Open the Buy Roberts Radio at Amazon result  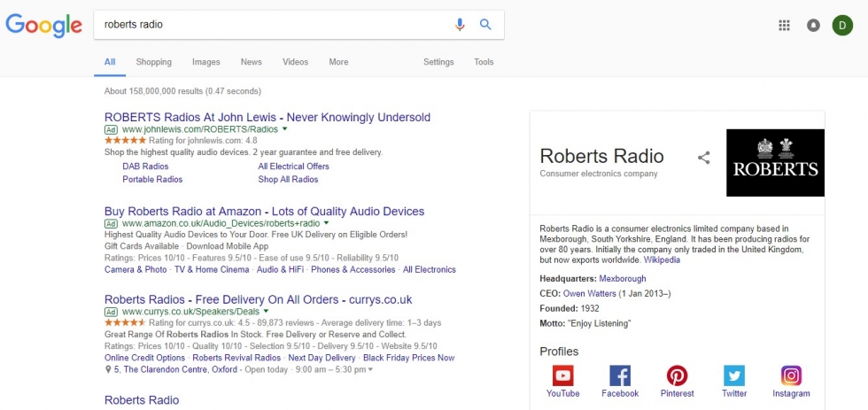tap(265, 212)
